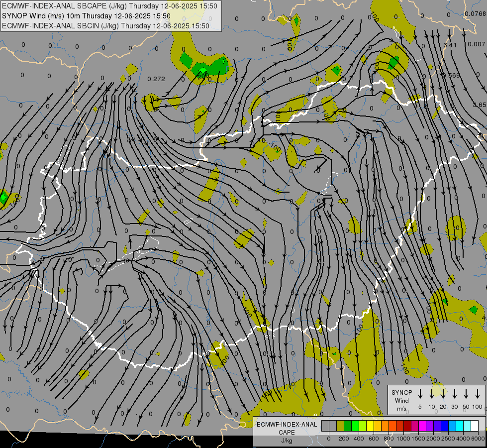
Task: Pick the sky blue swatch left of 4000 tick
Action: point(453,426)
